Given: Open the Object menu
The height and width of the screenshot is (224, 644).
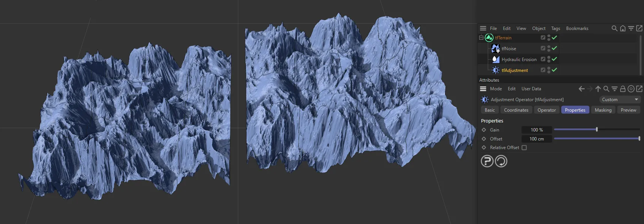Looking at the screenshot, I should [539, 28].
